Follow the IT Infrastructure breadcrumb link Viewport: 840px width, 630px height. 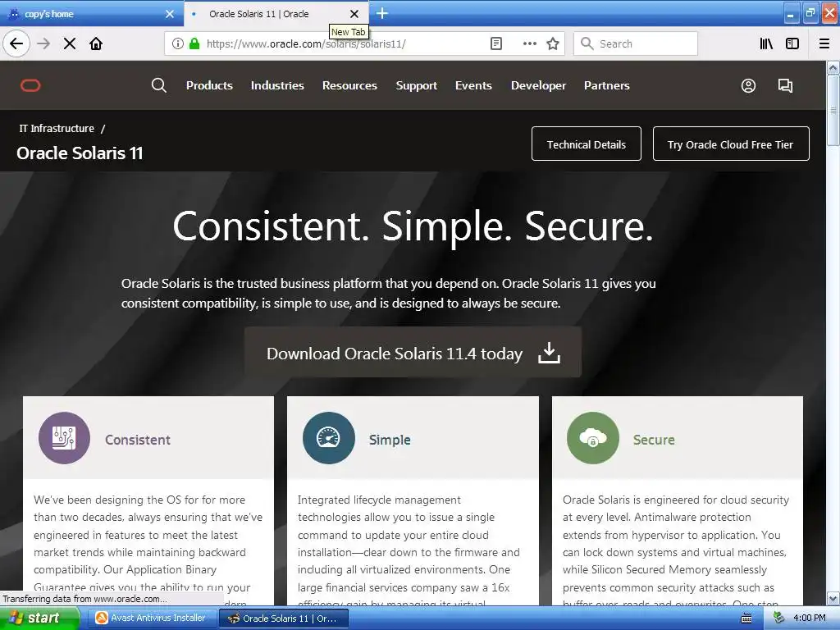(x=57, y=129)
